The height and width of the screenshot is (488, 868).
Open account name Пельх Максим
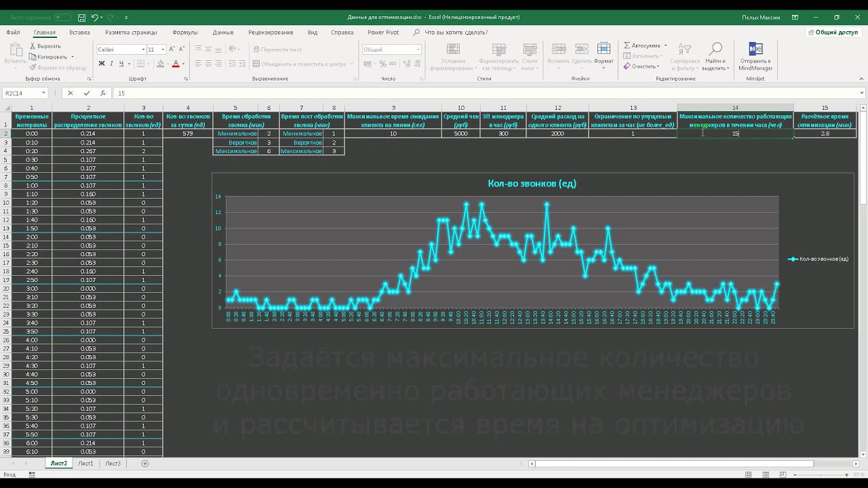point(761,18)
